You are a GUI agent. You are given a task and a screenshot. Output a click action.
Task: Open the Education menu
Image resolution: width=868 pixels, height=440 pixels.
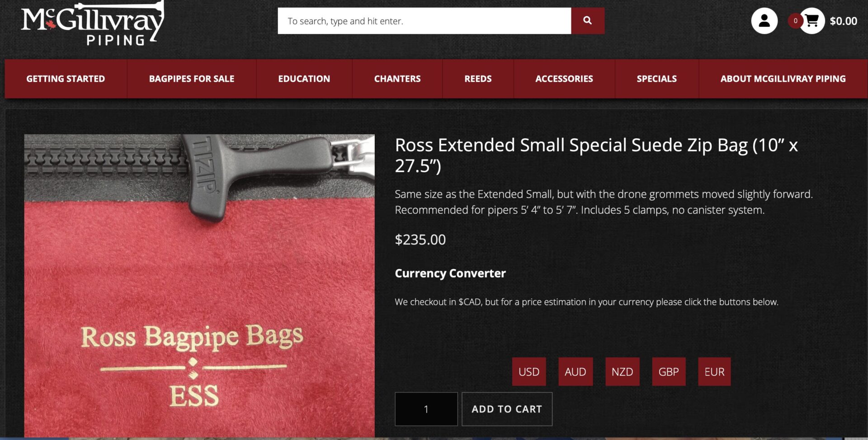click(x=304, y=79)
